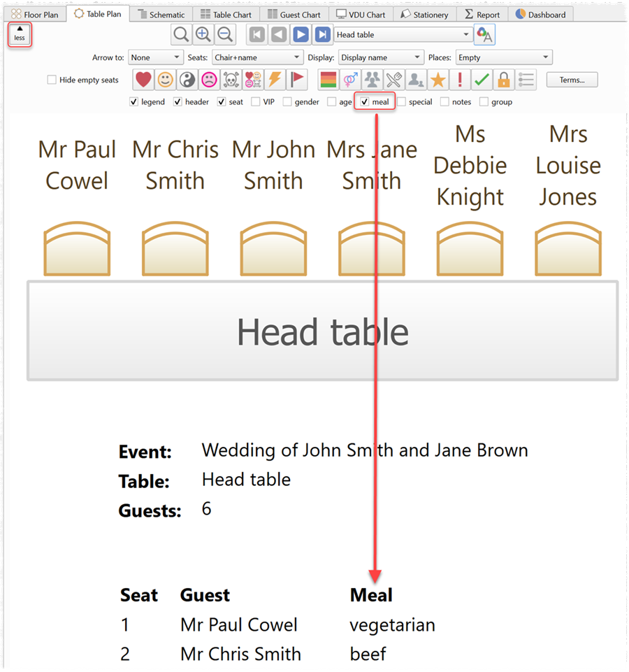Screen dimensions: 629x672
Task: Select the zoom in magnifier icon
Action: (x=203, y=34)
